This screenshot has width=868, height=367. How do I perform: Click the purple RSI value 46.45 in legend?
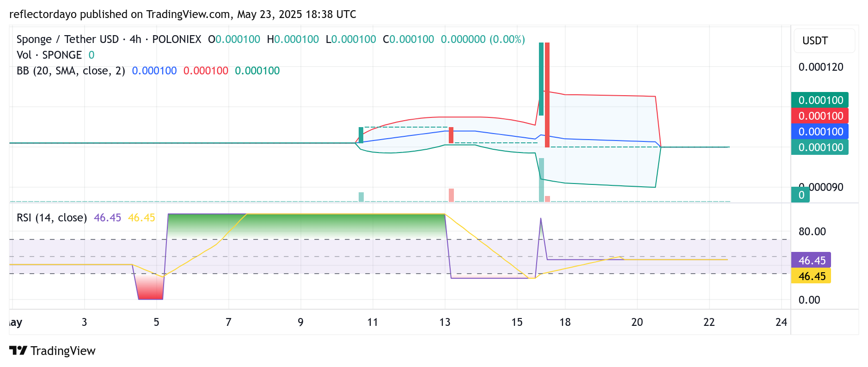pos(108,218)
